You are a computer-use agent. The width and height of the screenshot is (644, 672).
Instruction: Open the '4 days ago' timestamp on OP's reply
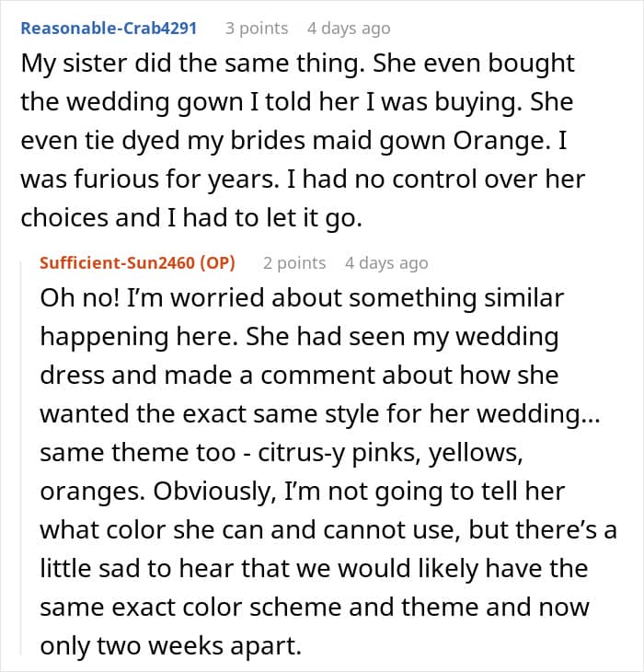386,262
